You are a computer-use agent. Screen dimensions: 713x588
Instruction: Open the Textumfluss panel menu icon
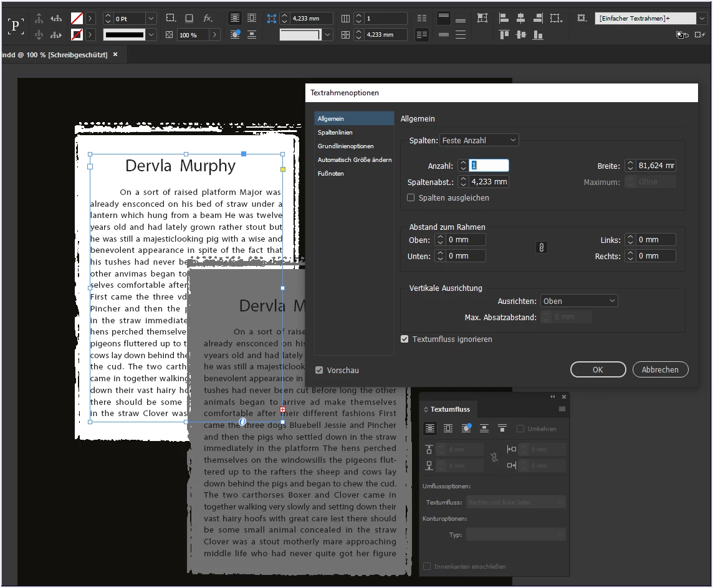pyautogui.click(x=562, y=409)
